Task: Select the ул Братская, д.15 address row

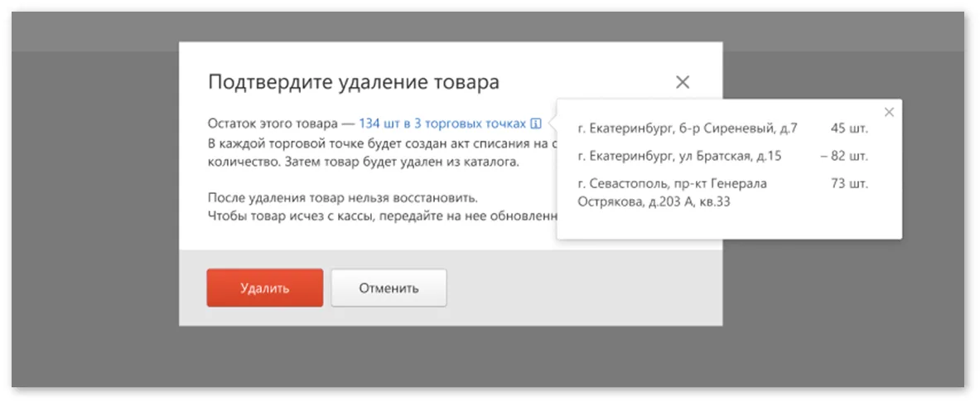Action: 722,156
